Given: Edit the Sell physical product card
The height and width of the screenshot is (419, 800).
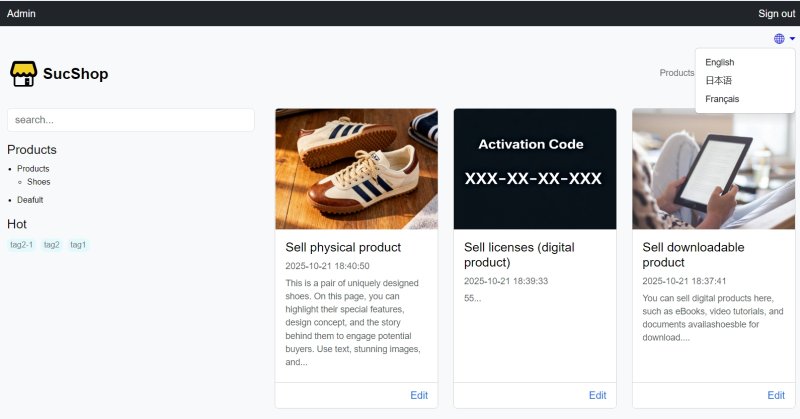Looking at the screenshot, I should [419, 395].
